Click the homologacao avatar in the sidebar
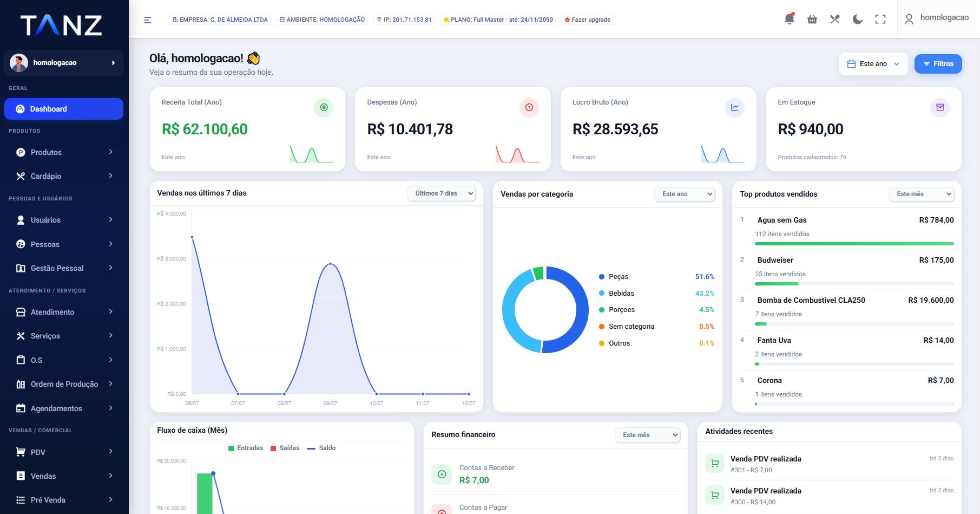The width and height of the screenshot is (980, 514). tap(19, 63)
